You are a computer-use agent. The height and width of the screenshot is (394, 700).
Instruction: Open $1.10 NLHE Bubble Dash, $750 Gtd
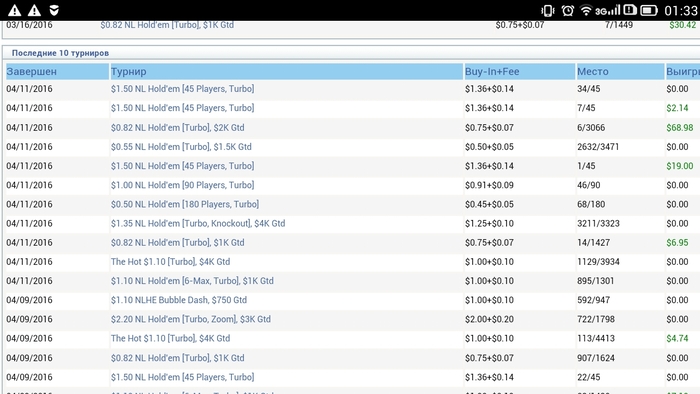(179, 300)
